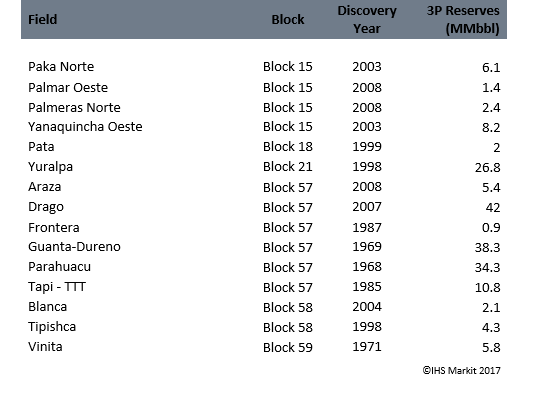Select the Tapi - TTT field cell

(x=57, y=287)
